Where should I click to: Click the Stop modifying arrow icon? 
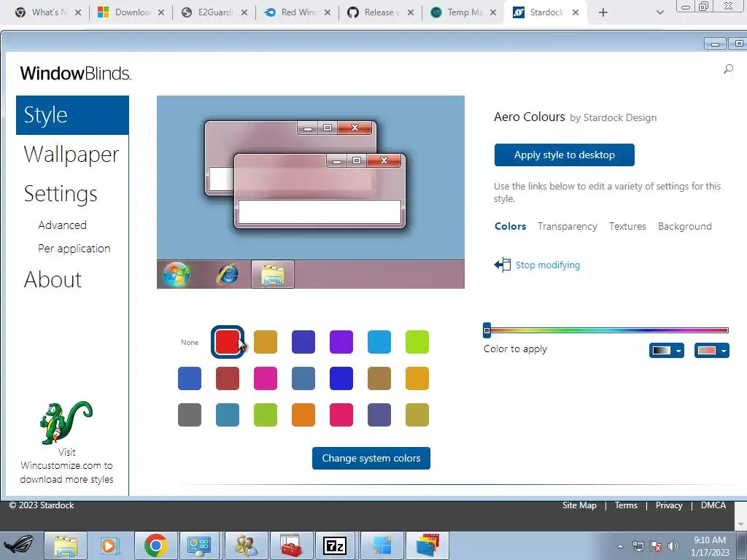pos(503,265)
